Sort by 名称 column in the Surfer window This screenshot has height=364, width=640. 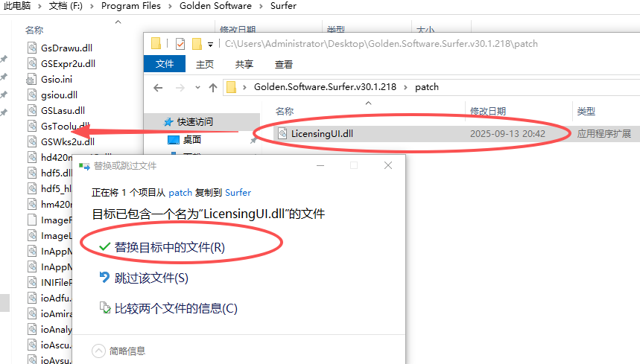pos(34,31)
